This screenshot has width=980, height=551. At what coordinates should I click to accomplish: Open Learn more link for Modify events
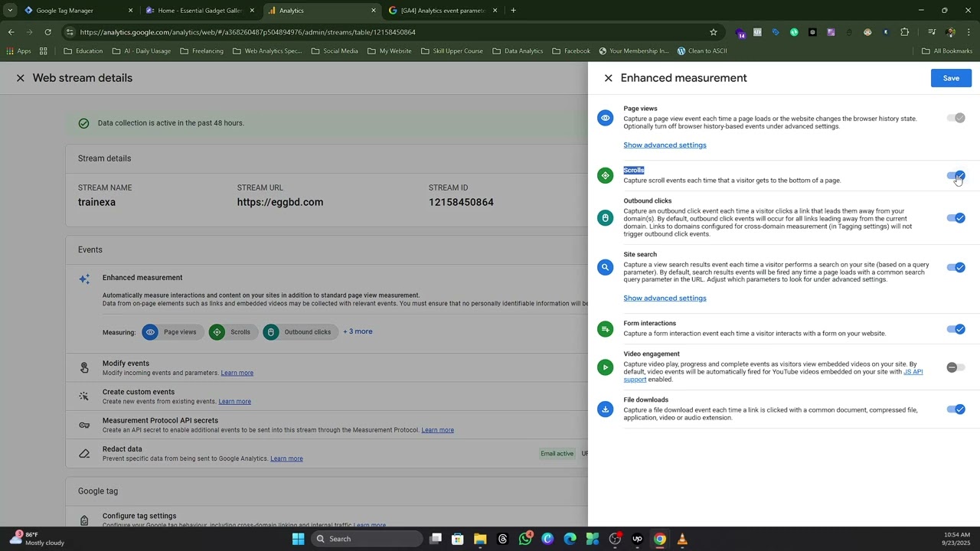tap(237, 373)
